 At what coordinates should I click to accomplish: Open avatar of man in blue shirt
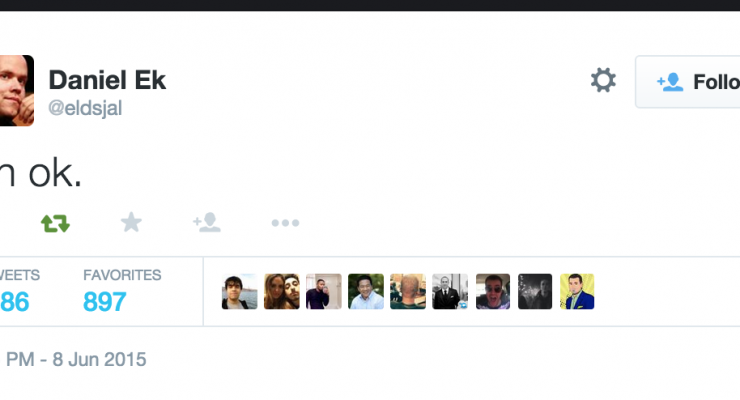click(x=366, y=292)
